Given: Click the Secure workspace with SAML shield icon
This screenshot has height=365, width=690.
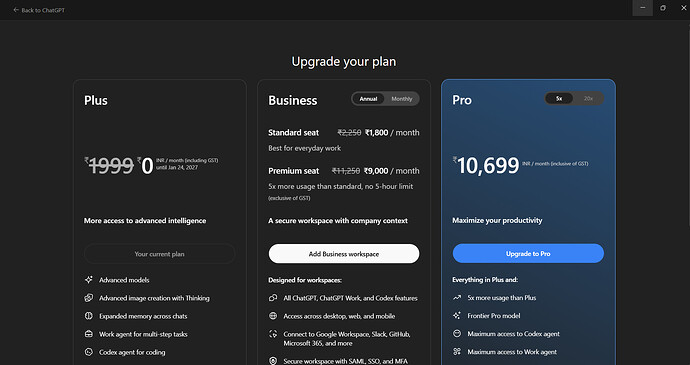Looking at the screenshot, I should (x=273, y=361).
